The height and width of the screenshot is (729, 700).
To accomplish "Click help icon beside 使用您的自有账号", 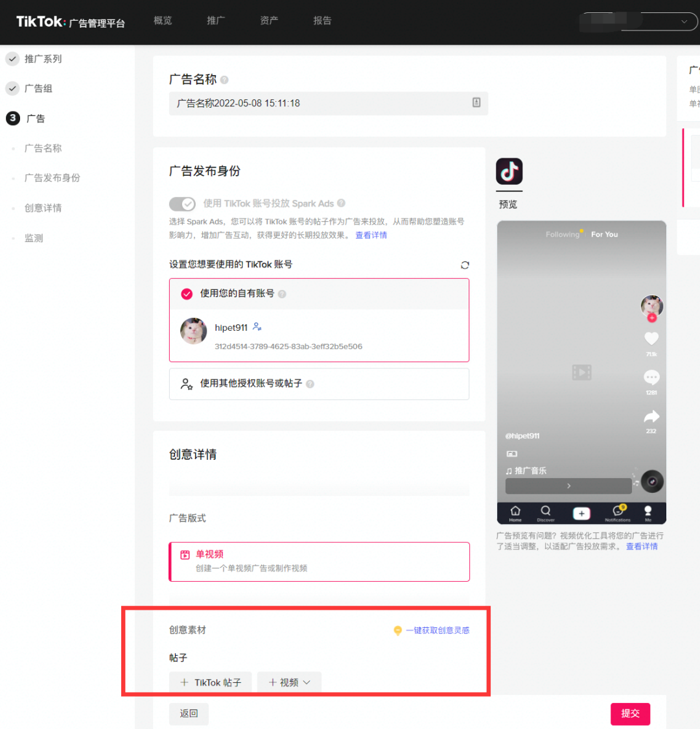I will tap(282, 294).
